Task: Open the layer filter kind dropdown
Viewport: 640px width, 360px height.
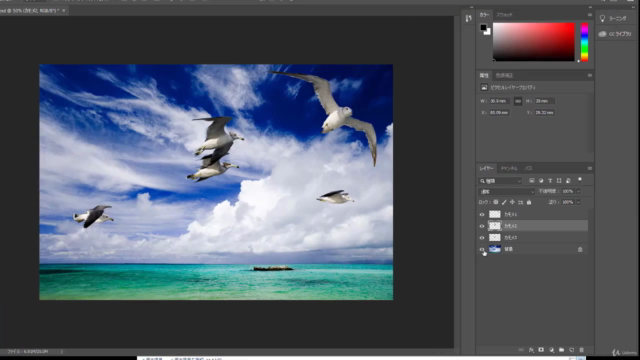Action: click(501, 180)
